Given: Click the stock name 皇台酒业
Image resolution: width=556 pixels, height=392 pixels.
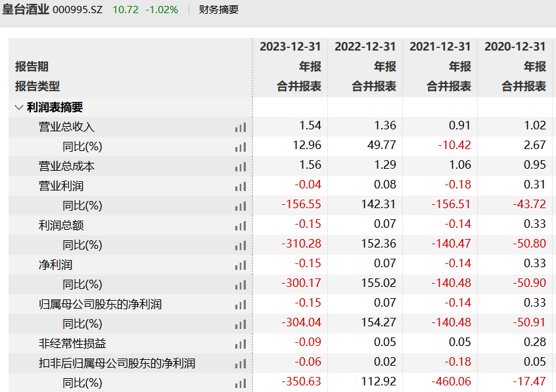Looking at the screenshot, I should (x=26, y=9).
